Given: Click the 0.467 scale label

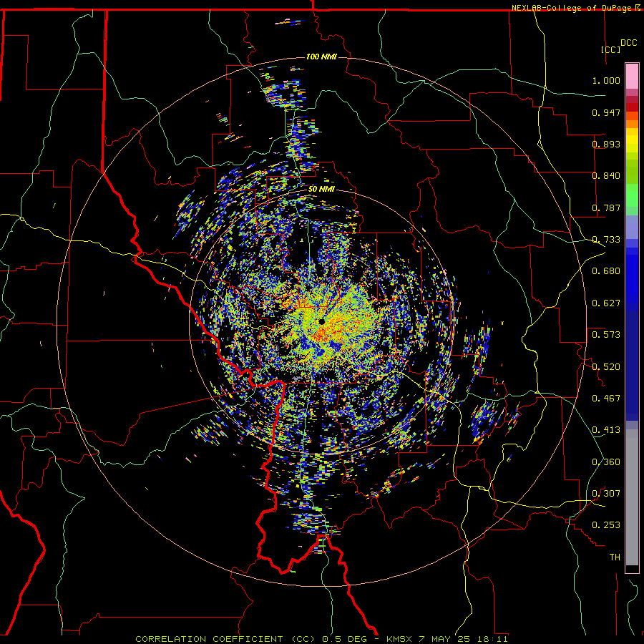Looking at the screenshot, I should (606, 399).
